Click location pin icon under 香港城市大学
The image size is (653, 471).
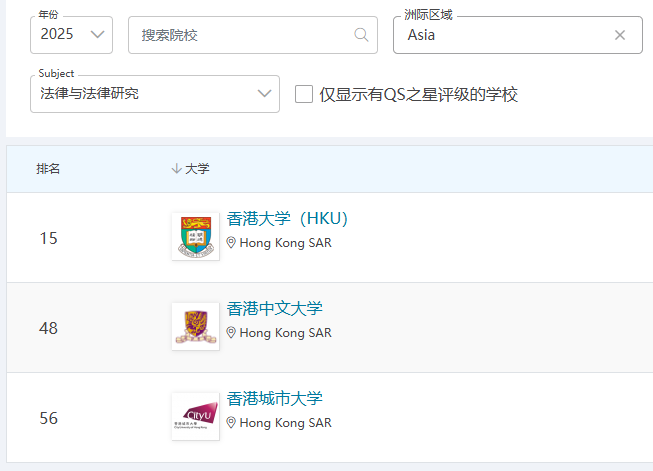tap(232, 423)
